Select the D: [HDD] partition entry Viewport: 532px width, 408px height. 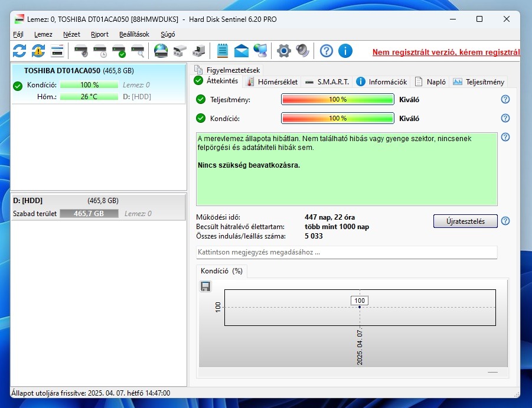[x=99, y=207]
